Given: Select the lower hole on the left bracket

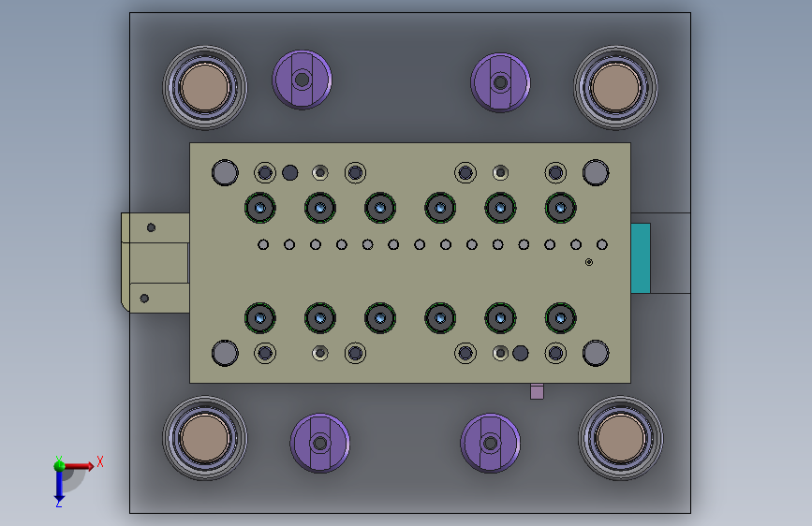Looking at the screenshot, I should pyautogui.click(x=144, y=299).
